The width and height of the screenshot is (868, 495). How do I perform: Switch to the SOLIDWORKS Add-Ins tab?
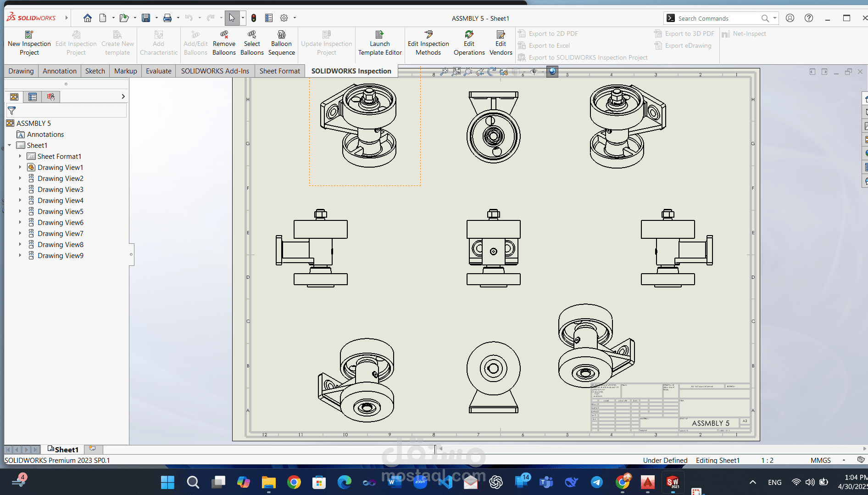215,71
